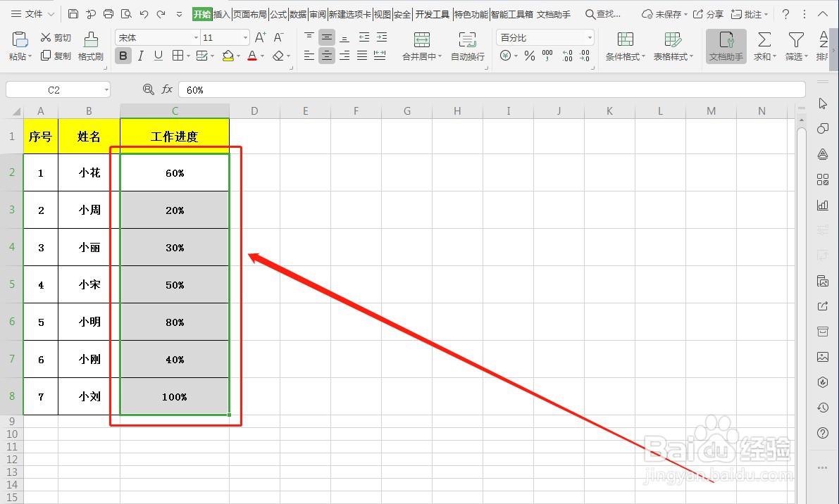Click the Filter (筛选) funnel icon
Image resolution: width=839 pixels, height=504 pixels.
tap(796, 46)
